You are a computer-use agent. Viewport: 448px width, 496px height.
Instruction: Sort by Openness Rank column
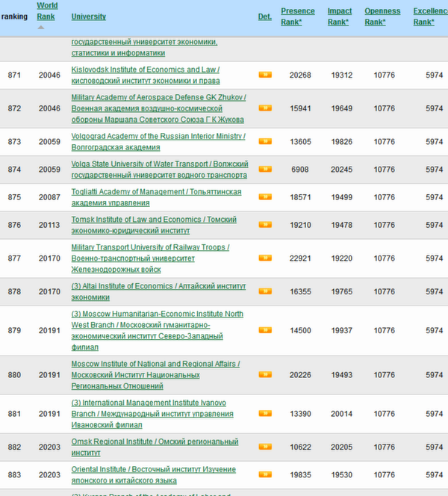click(382, 16)
